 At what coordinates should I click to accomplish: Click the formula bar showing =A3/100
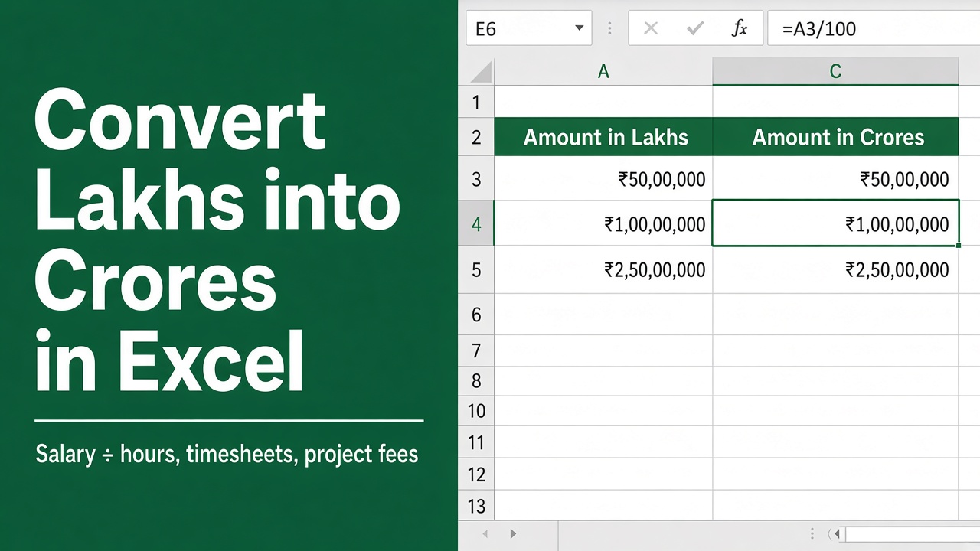[x=874, y=29]
